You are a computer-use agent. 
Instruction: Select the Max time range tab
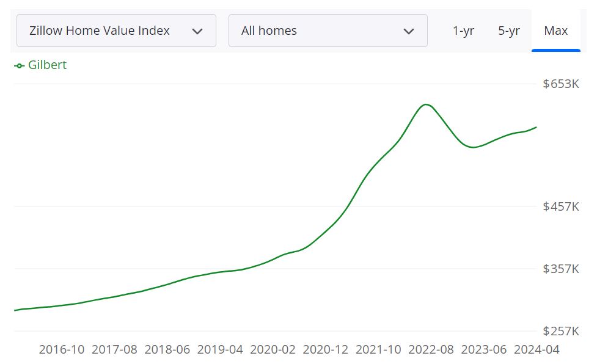click(555, 31)
